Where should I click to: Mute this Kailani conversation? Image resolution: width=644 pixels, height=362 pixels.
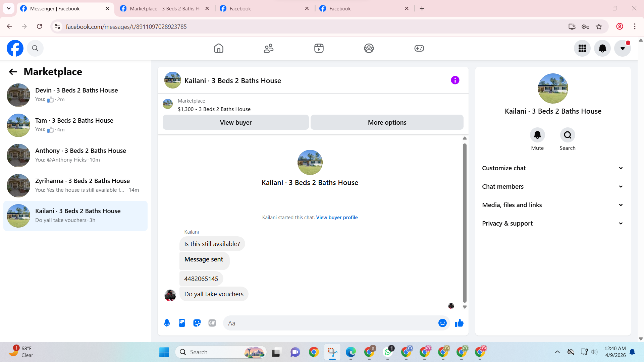click(x=537, y=135)
